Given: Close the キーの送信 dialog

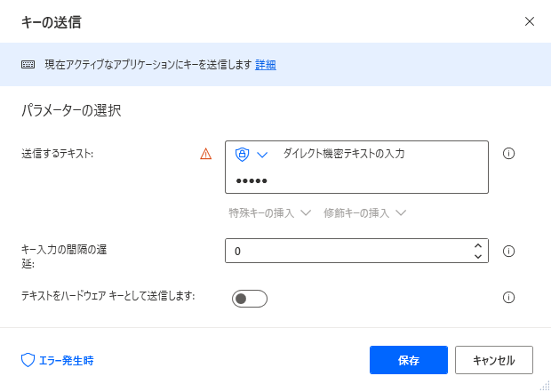Looking at the screenshot, I should coord(529,21).
